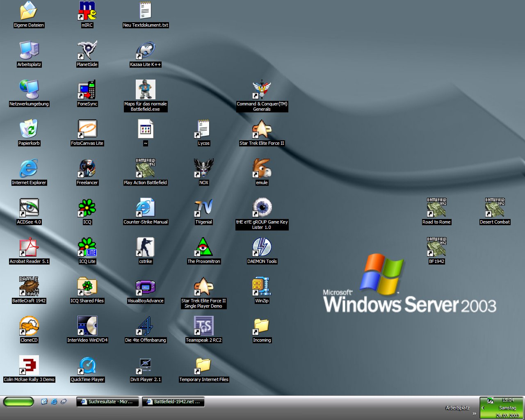Click the ICQ flower icon
Screen dimensions: 525x420
(87, 208)
